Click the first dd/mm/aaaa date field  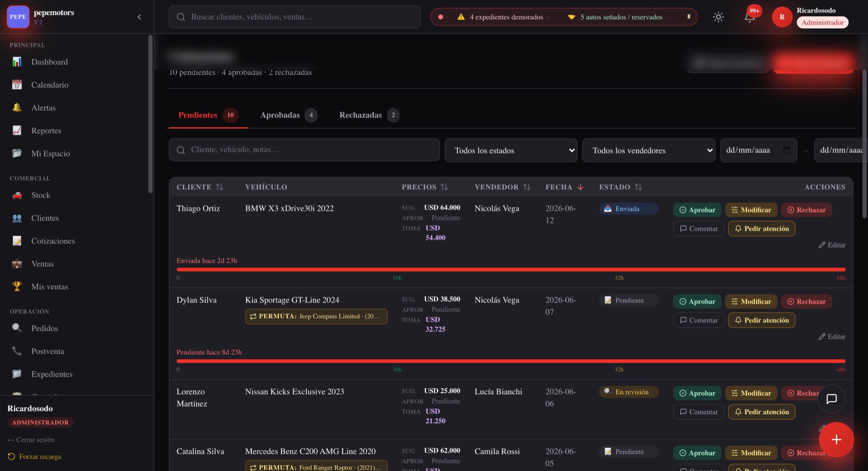759,150
